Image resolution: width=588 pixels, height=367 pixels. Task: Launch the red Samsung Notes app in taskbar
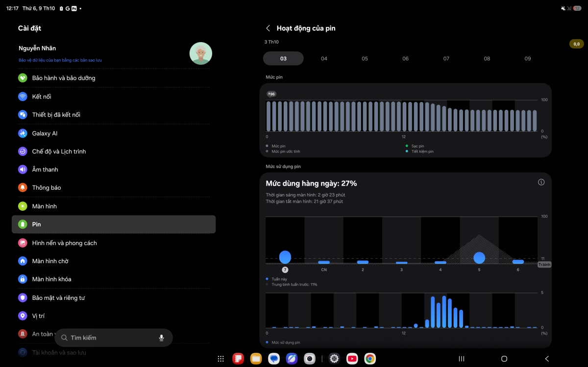(238, 359)
